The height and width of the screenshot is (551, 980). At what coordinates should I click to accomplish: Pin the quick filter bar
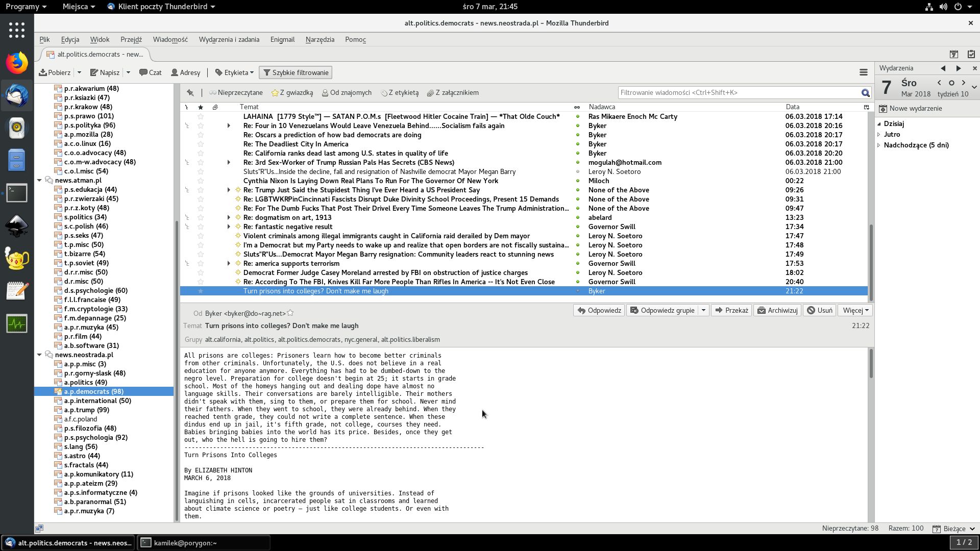point(190,93)
